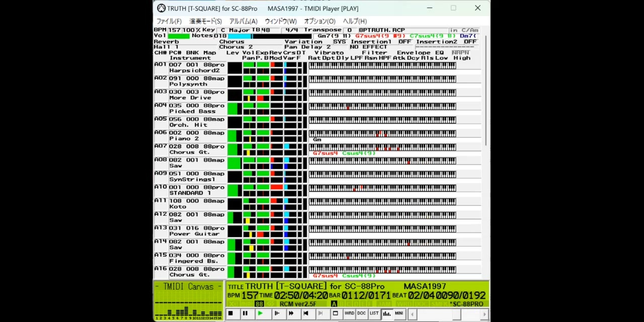Click the in C/Am key indicator
The height and width of the screenshot is (322, 644).
[463, 30]
